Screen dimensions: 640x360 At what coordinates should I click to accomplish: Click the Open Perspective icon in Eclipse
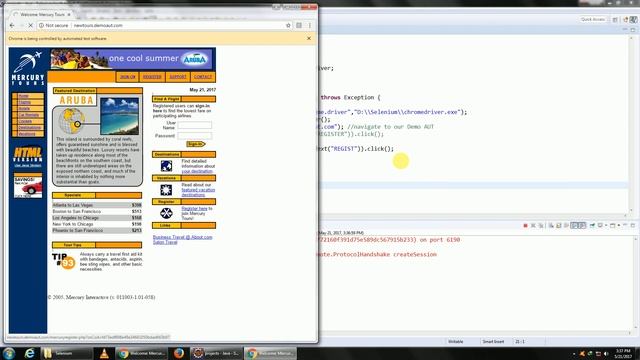615,20
